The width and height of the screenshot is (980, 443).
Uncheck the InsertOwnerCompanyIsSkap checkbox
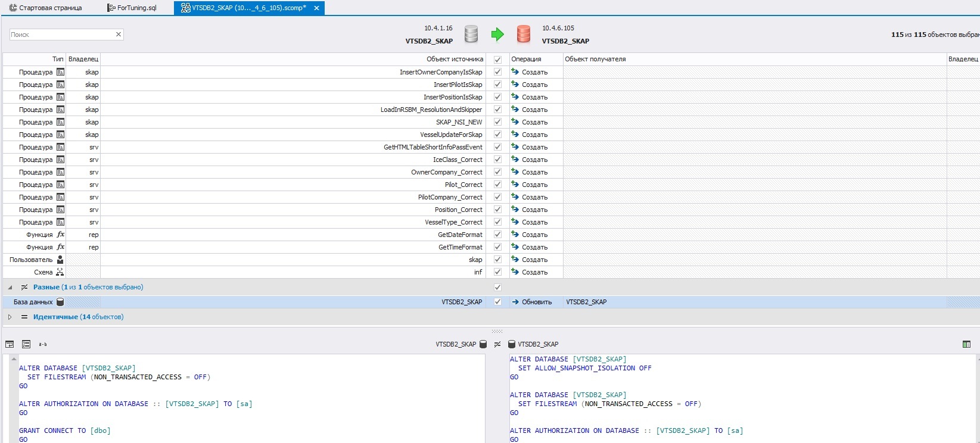(497, 72)
